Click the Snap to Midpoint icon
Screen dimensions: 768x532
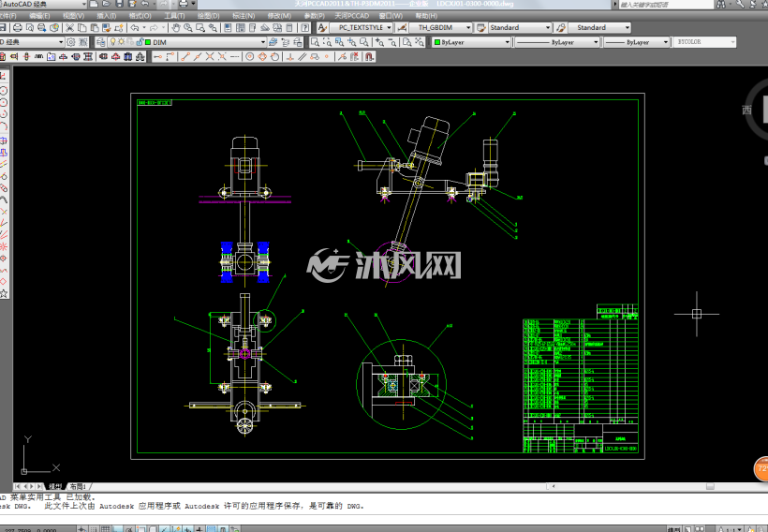(x=198, y=57)
